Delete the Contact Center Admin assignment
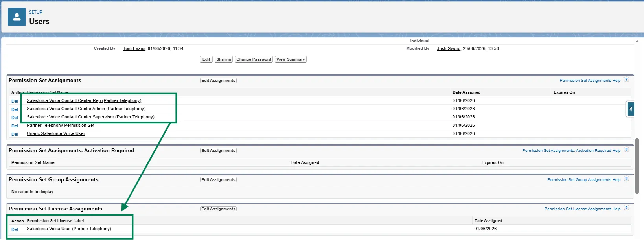The image size is (644, 240). (15, 109)
